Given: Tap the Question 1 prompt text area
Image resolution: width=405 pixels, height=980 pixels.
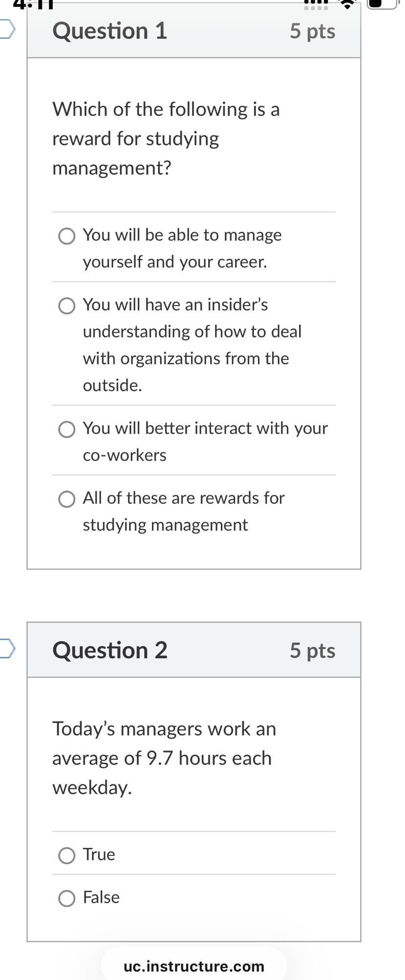Looking at the screenshot, I should 166,138.
